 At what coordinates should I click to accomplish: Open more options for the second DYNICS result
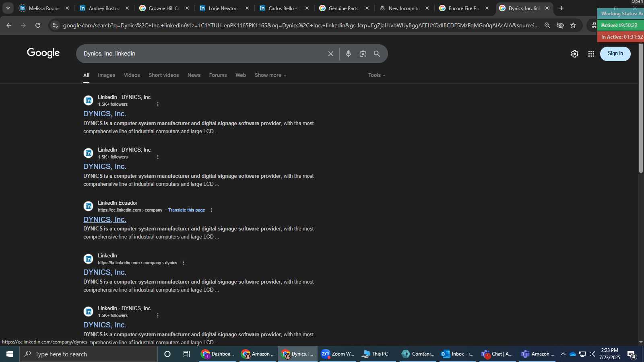click(x=158, y=157)
